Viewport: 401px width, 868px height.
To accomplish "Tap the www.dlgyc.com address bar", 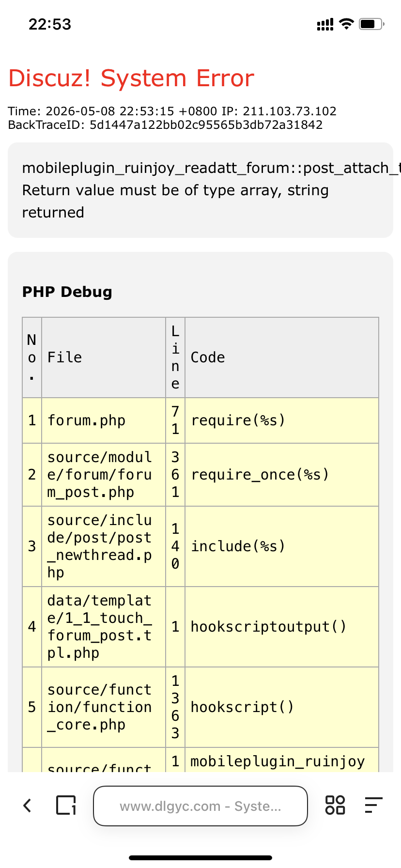I will [x=200, y=806].
